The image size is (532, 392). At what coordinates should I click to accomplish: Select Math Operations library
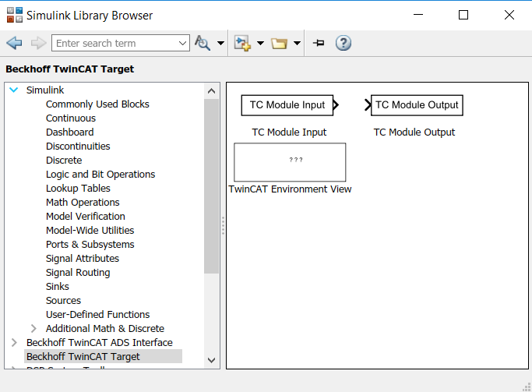tap(83, 203)
